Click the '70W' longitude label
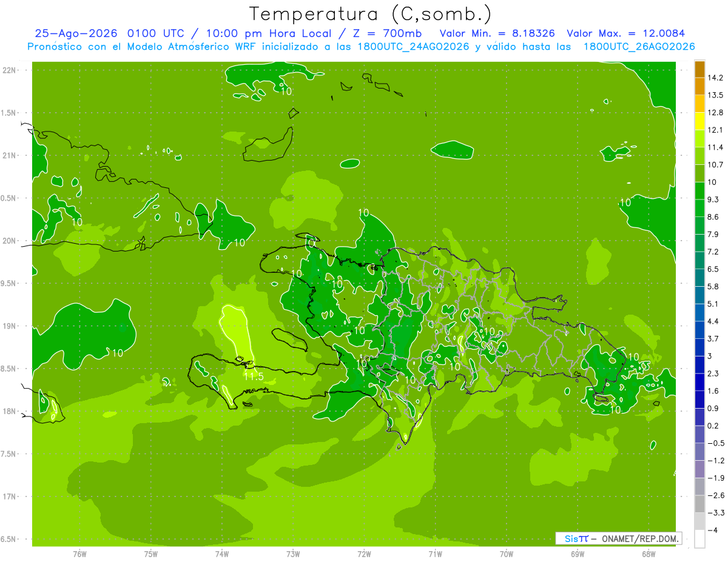Viewport: 728px width, 562px height. click(x=507, y=554)
